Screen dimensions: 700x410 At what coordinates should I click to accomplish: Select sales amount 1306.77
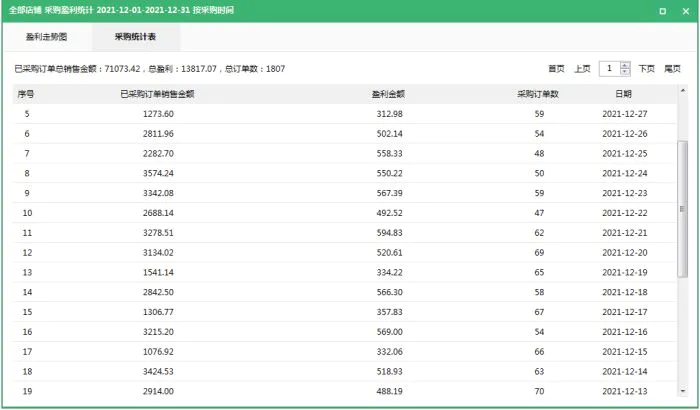point(158,312)
